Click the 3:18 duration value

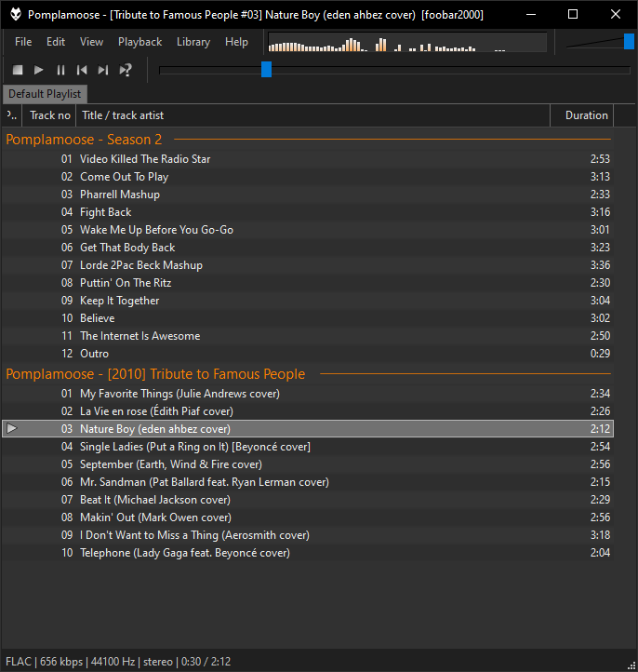tap(600, 535)
